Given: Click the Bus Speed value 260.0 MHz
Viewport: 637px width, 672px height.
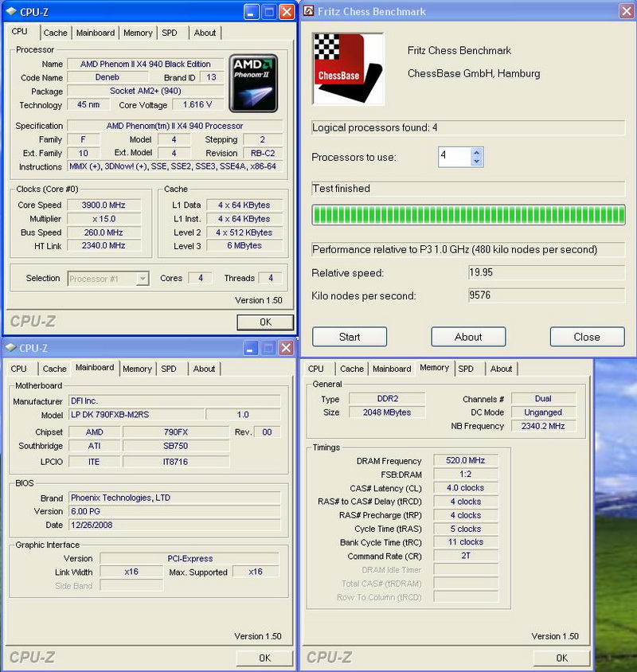Looking at the screenshot, I should (104, 232).
